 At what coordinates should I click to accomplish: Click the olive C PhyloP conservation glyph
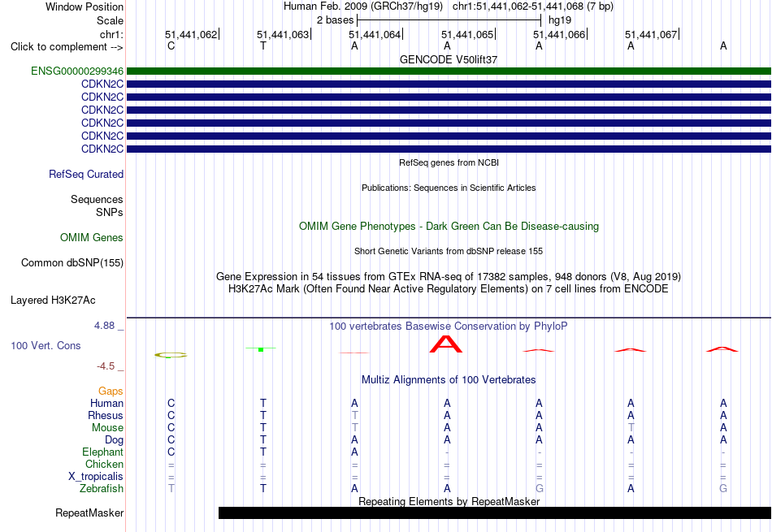pos(171,355)
